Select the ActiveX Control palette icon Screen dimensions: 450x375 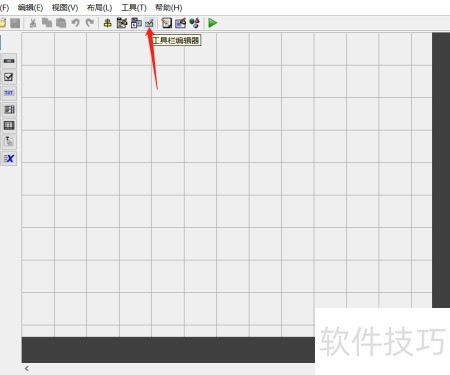(x=9, y=158)
